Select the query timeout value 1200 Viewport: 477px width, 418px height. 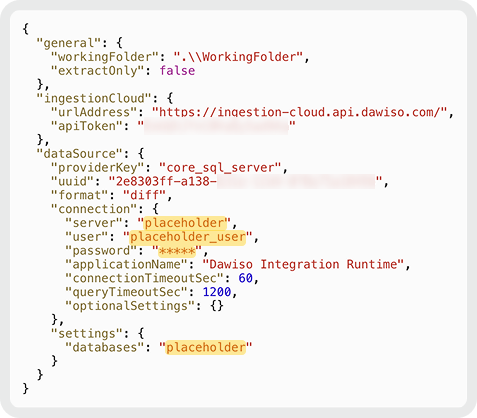(x=217, y=292)
